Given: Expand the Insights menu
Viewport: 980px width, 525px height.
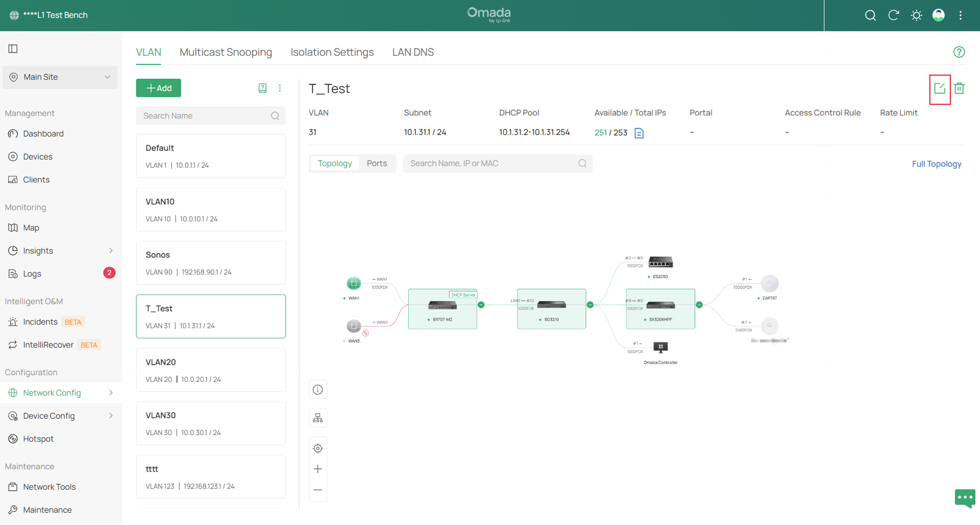Looking at the screenshot, I should click(61, 251).
